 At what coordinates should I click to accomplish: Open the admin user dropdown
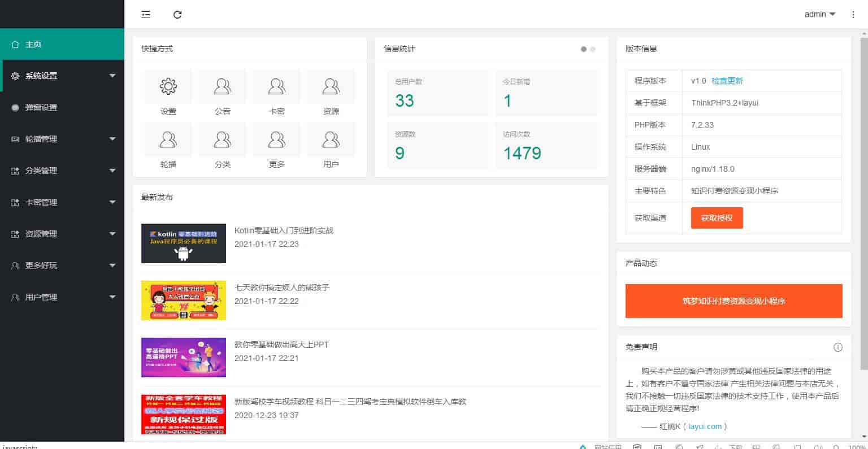[819, 15]
